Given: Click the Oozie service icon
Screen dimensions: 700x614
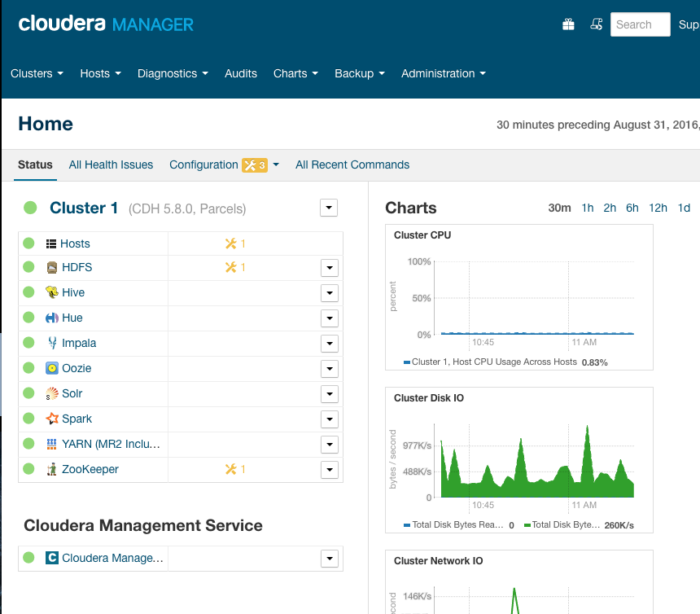Looking at the screenshot, I should pyautogui.click(x=52, y=368).
